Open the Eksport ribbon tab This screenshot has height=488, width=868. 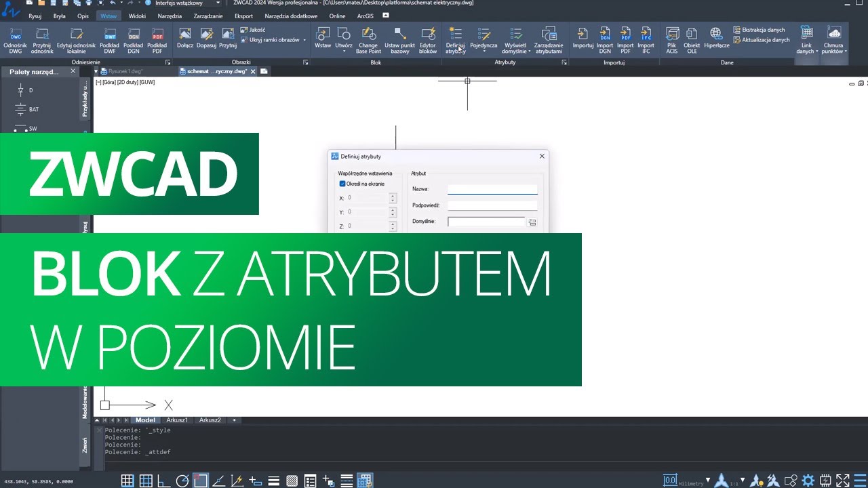click(x=243, y=16)
